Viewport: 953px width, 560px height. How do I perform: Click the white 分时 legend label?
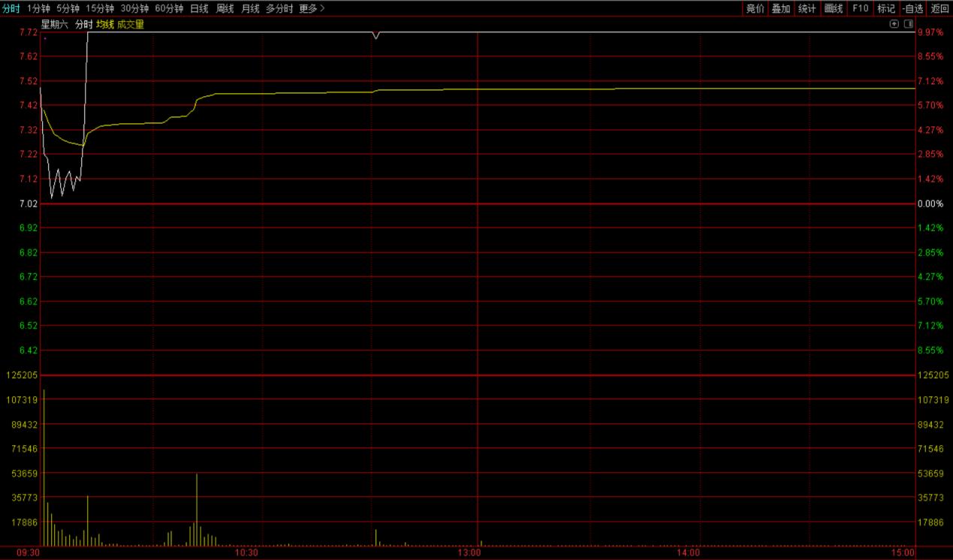83,24
